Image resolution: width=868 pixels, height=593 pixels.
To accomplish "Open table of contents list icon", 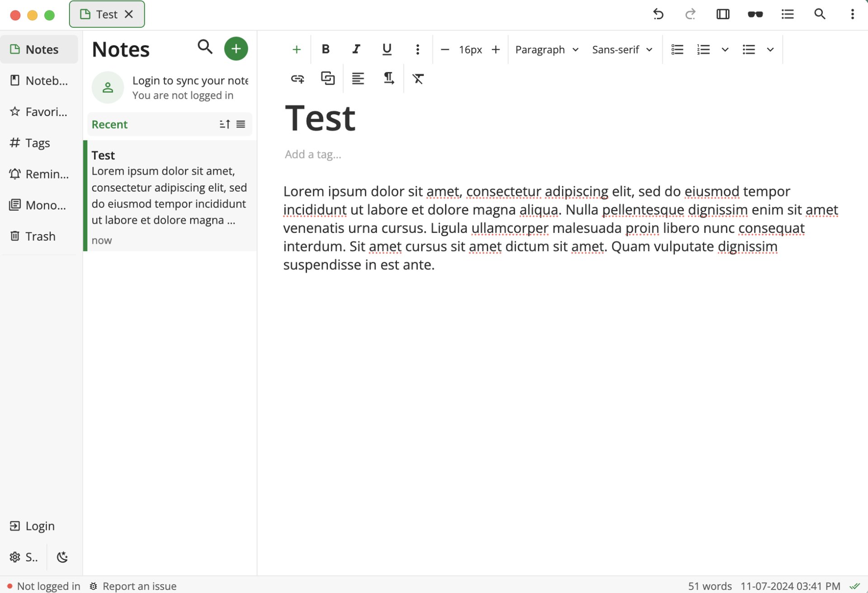I will coord(788,14).
